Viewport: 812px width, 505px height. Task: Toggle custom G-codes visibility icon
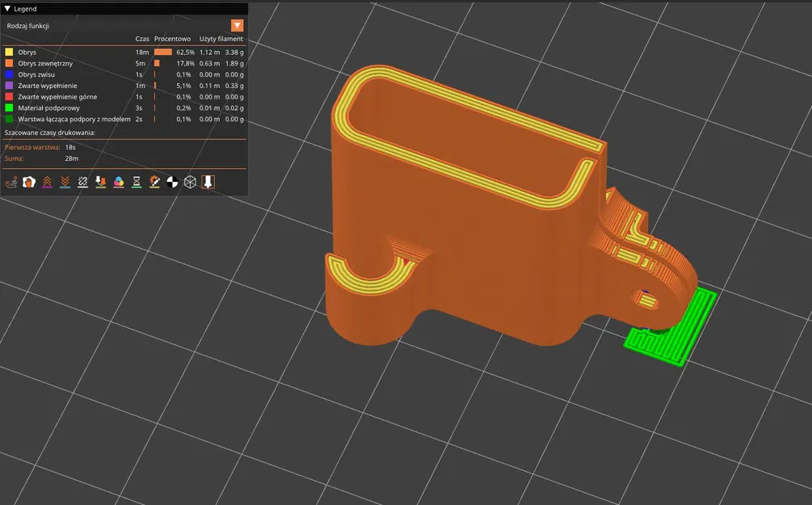(x=154, y=182)
